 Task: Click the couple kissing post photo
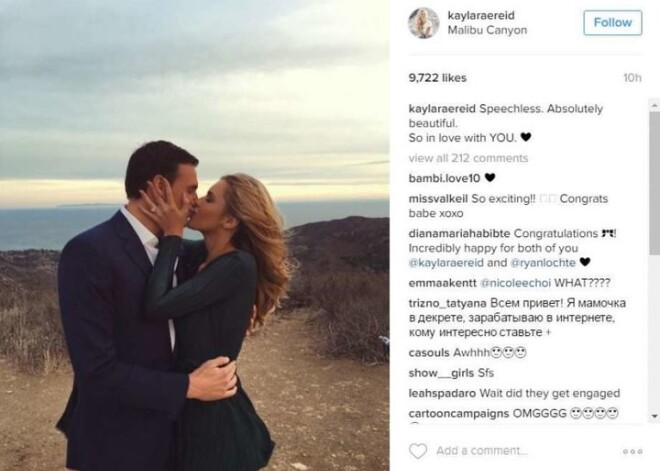195,235
